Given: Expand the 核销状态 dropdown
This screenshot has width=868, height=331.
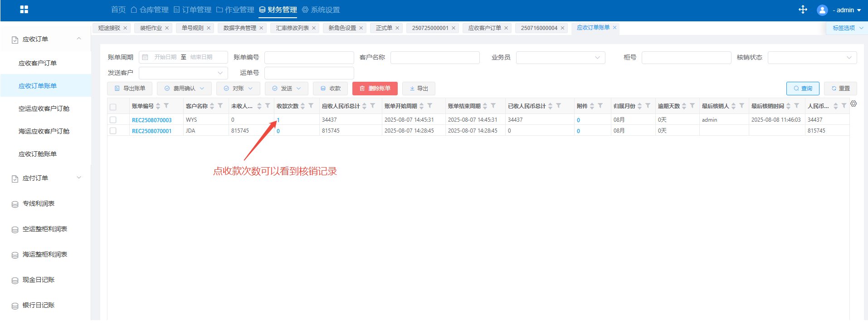Looking at the screenshot, I should [x=812, y=58].
